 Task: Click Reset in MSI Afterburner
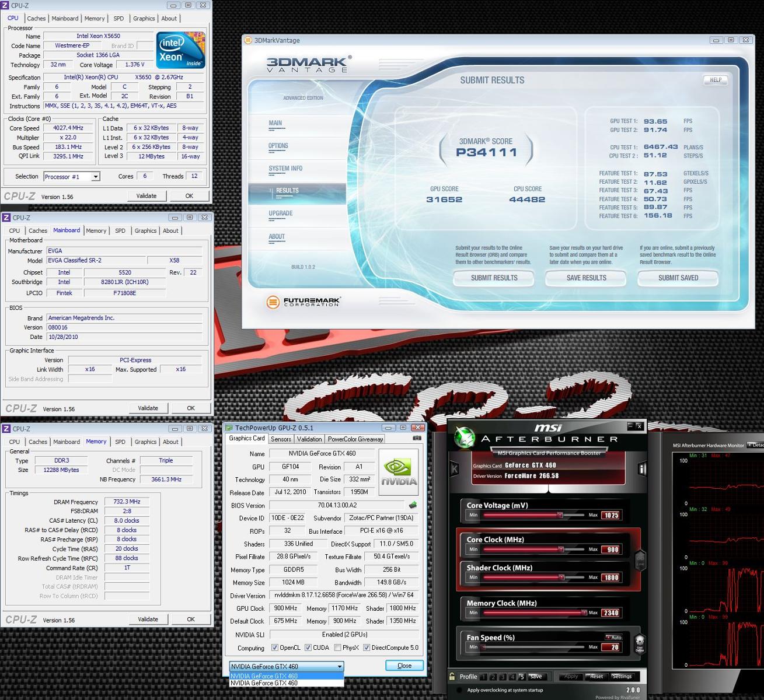pos(596,677)
